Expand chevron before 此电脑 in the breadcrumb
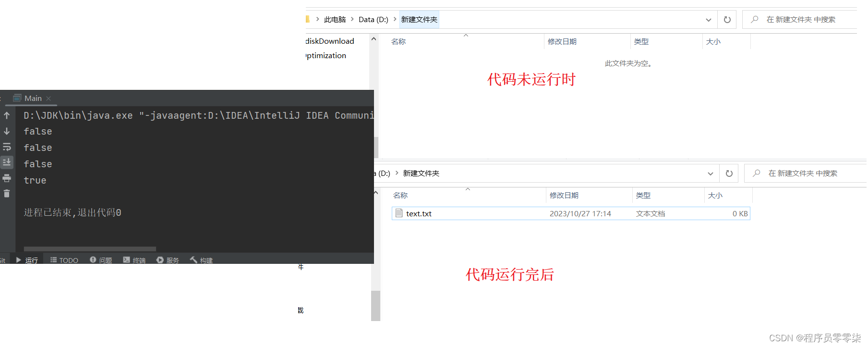Viewport: 868px width, 347px height. click(317, 19)
